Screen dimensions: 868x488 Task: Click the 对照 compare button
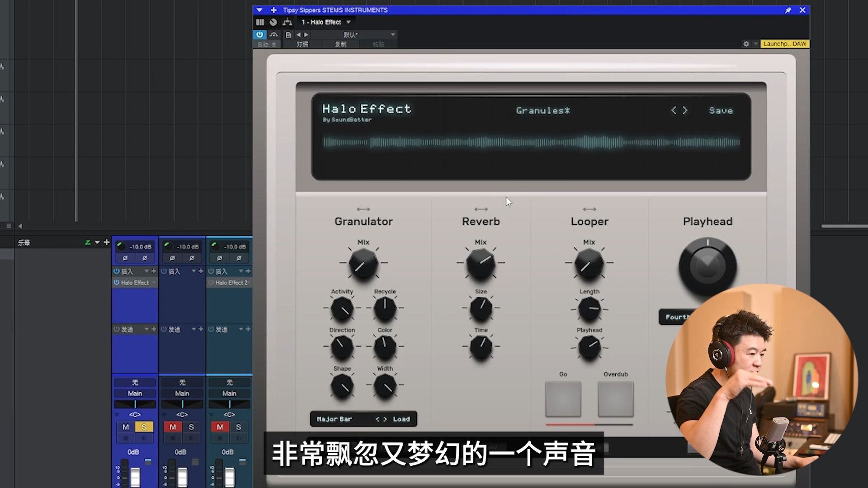(x=302, y=44)
